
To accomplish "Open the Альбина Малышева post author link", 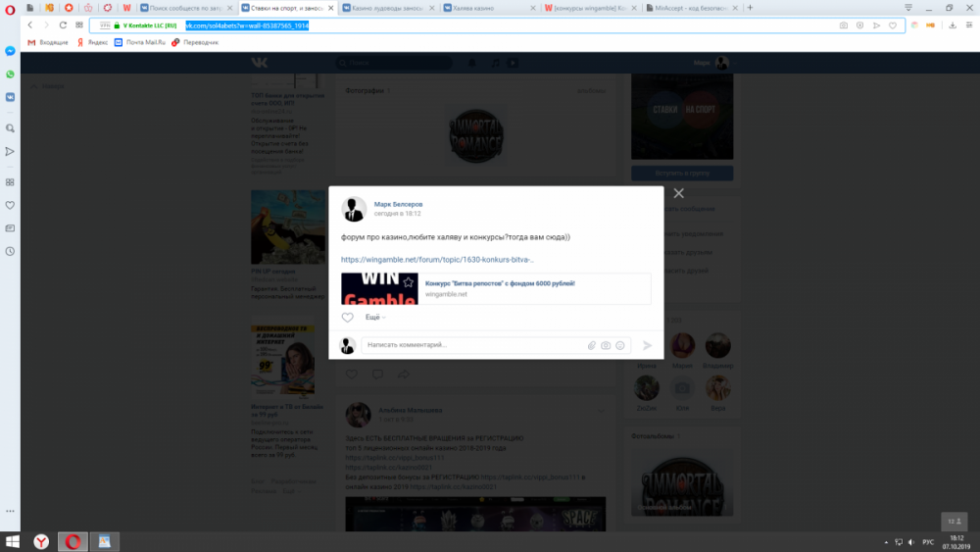I will point(410,411).
